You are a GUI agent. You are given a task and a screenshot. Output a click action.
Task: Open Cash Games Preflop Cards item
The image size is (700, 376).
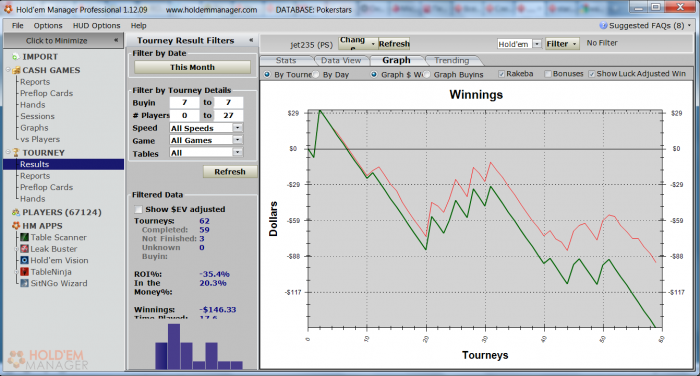click(x=46, y=93)
